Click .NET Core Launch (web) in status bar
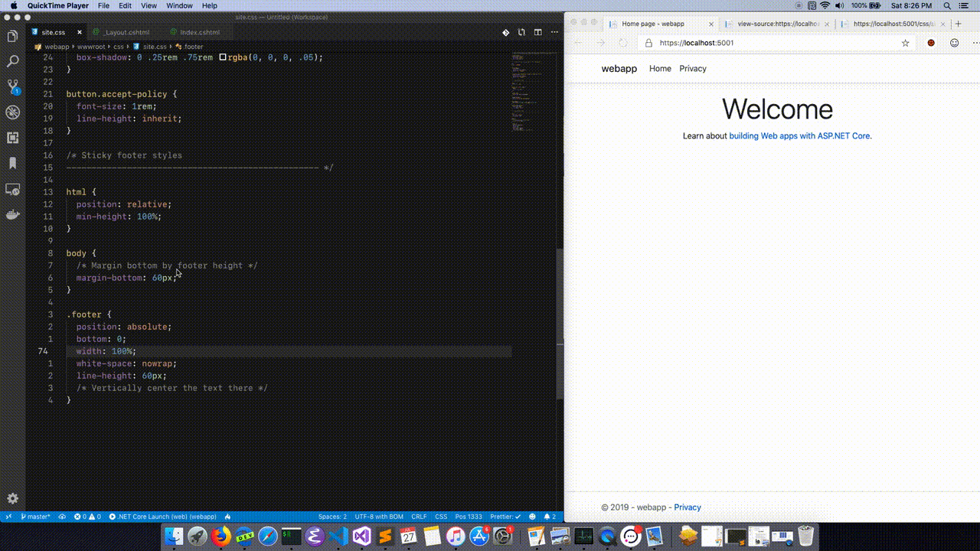 tap(162, 517)
